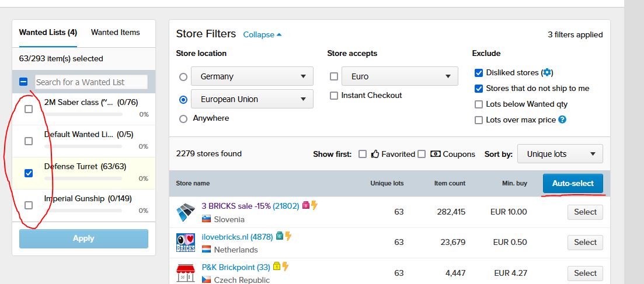The width and height of the screenshot is (644, 284).
Task: Expand the Sort by Unique lots dropdown
Action: coord(560,154)
